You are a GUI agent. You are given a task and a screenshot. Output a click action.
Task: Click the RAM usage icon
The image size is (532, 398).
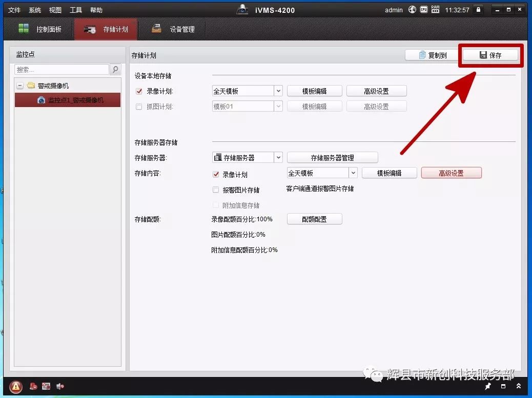[435, 10]
